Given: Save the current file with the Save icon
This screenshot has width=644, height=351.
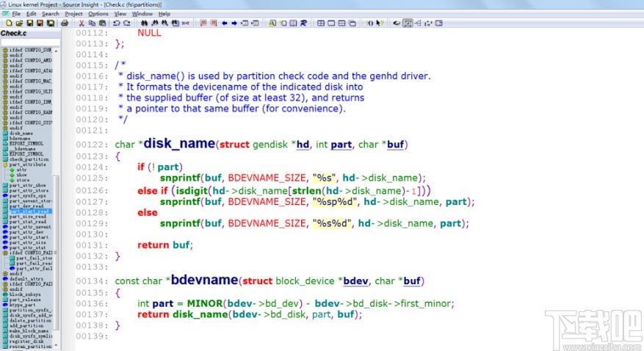Looking at the screenshot, I should (x=29, y=23).
